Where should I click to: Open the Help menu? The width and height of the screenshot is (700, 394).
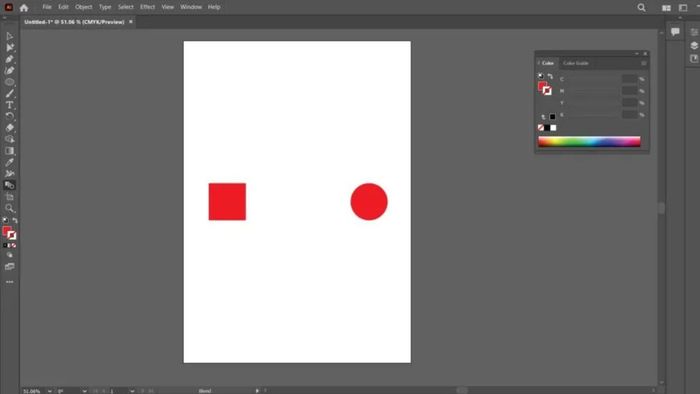214,7
